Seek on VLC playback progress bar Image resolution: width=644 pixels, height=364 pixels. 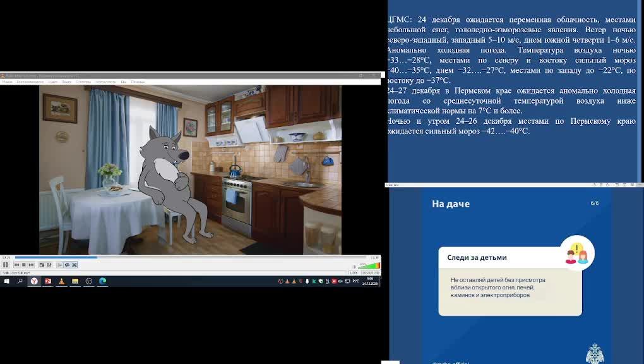(x=192, y=257)
